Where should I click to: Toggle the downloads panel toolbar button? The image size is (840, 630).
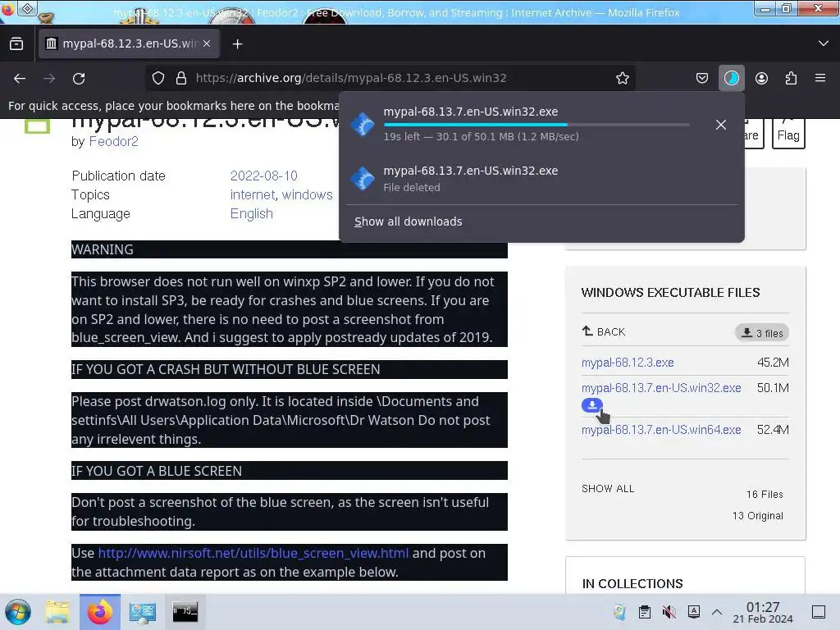[731, 78]
